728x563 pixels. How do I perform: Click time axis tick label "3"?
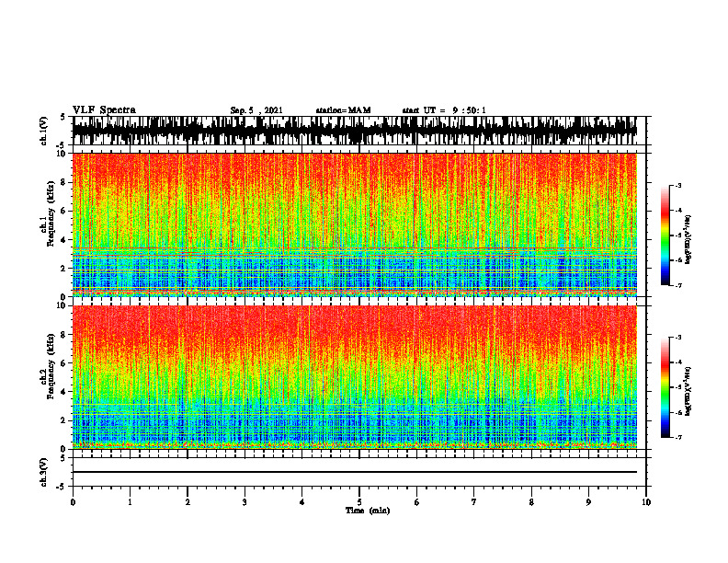pos(245,502)
